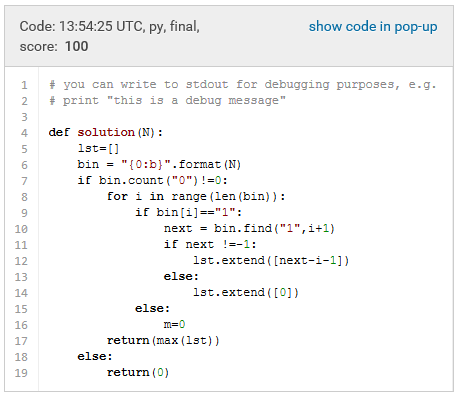The image size is (460, 396).
Task: Click line number 1 in gutter
Action: [x=24, y=85]
